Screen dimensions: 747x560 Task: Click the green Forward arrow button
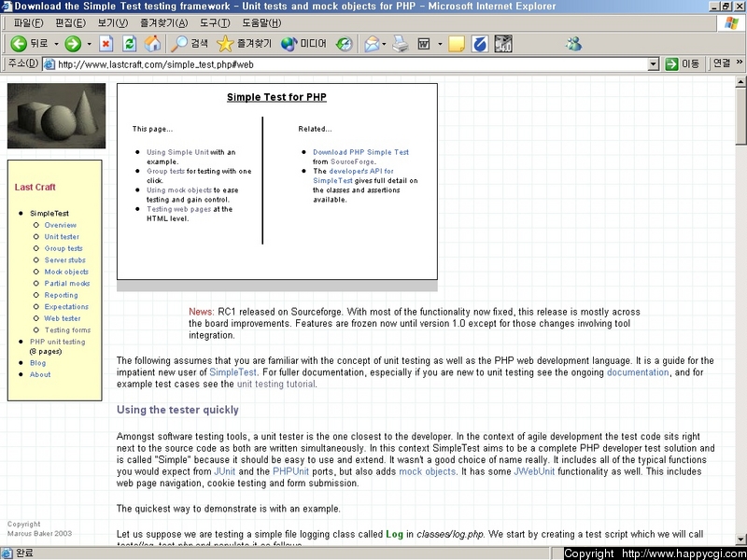point(73,44)
